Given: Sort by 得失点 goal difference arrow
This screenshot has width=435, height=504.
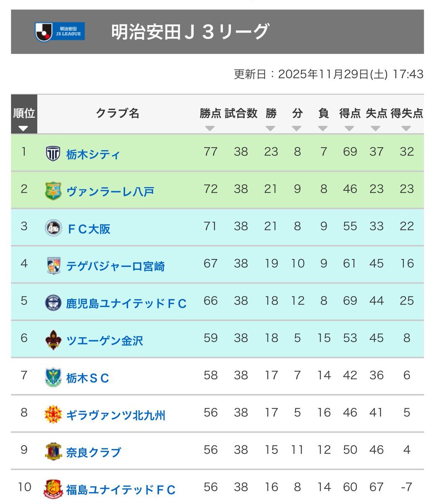Looking at the screenshot, I should coord(406,128).
